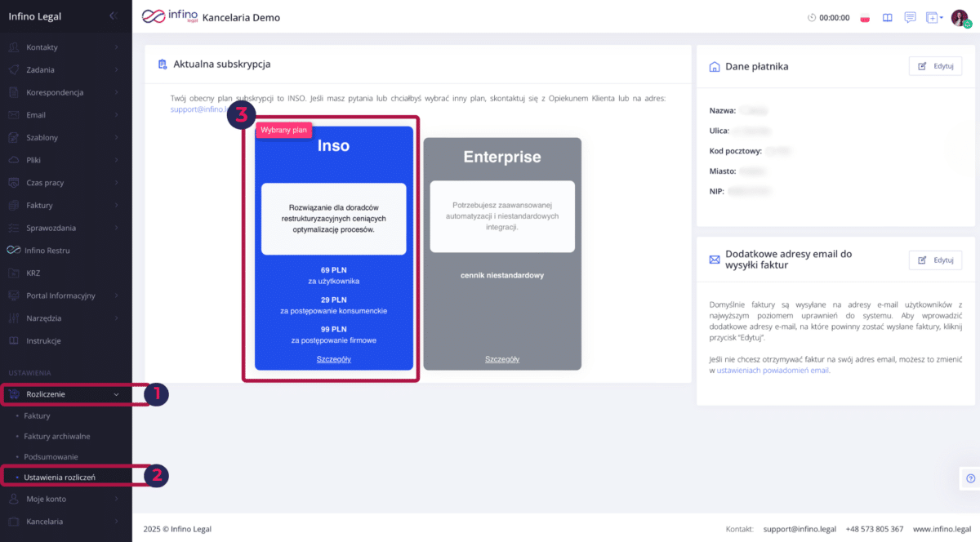
Task: Open the chat messages icon in header
Action: click(x=910, y=17)
